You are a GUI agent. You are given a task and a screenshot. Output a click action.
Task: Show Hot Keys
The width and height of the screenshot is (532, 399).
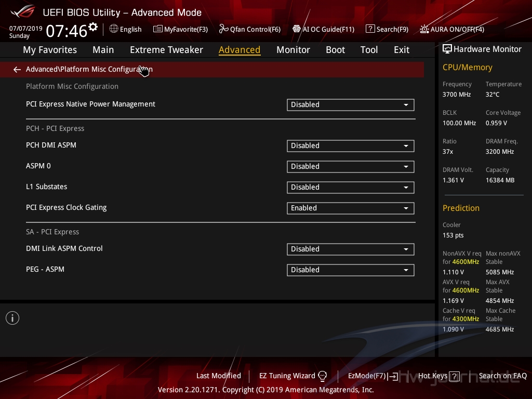433,376
